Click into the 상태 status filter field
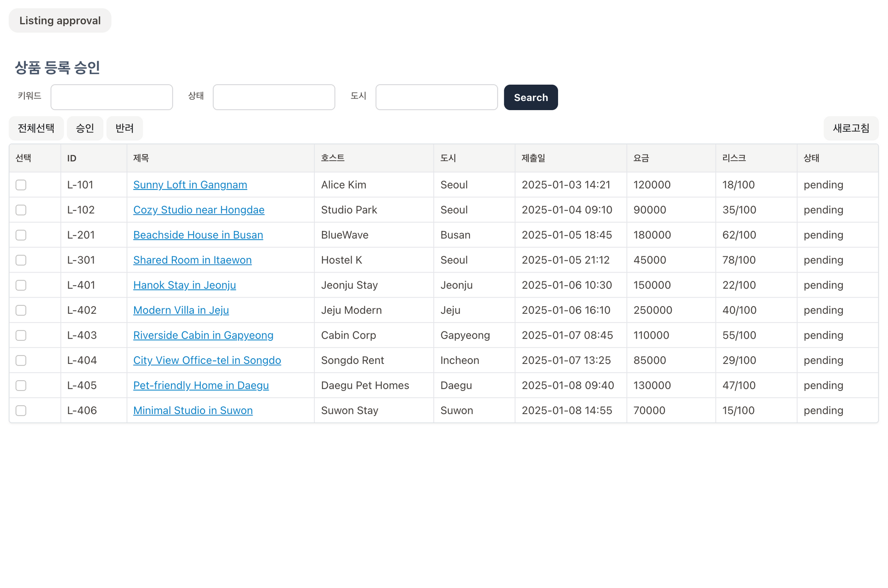This screenshot has width=888, height=588. pos(274,97)
